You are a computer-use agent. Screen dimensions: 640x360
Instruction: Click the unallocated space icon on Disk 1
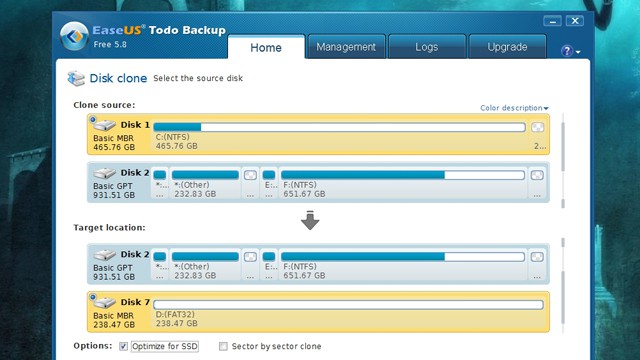[538, 127]
